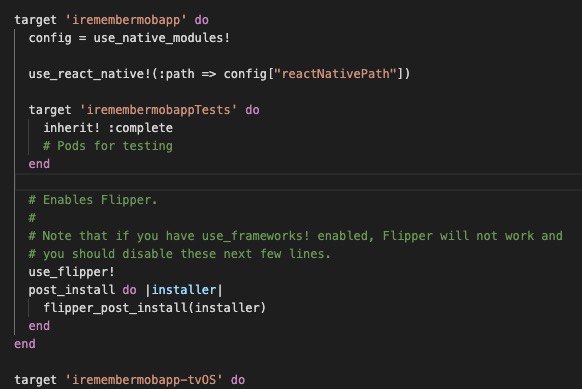Place cursor on the highlighted empty line

tap(299, 182)
